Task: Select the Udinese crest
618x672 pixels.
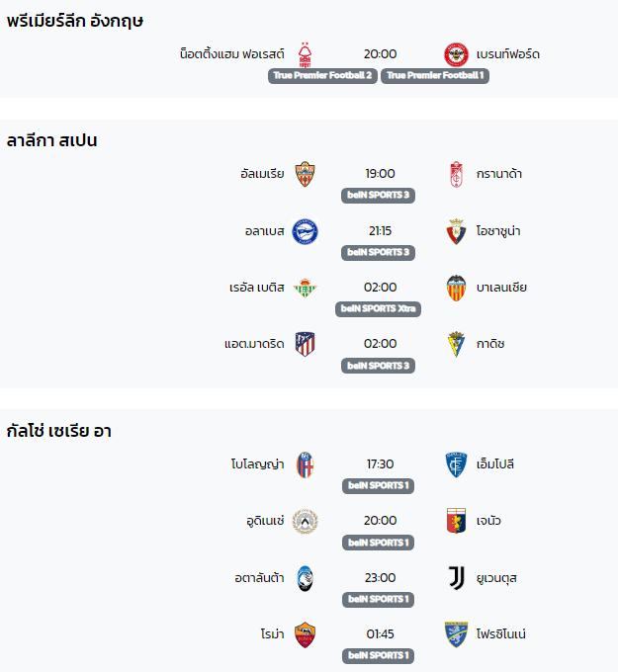Action: tap(305, 521)
